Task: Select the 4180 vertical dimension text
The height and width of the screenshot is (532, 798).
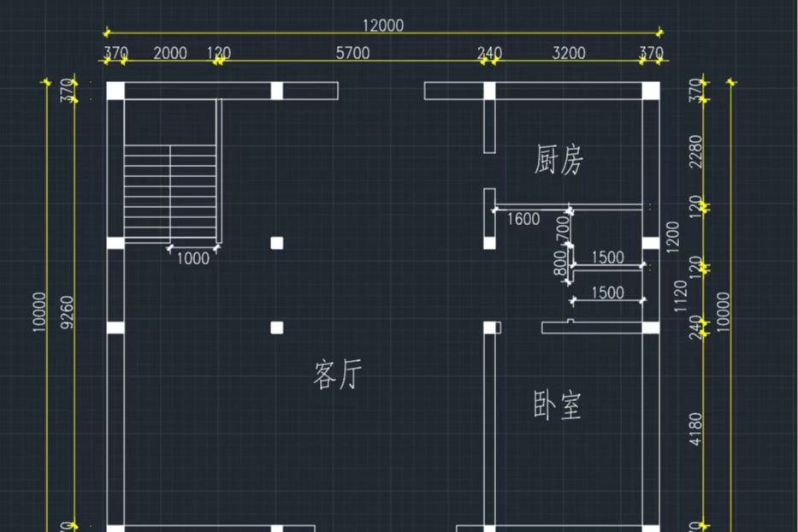Action: pos(696,428)
